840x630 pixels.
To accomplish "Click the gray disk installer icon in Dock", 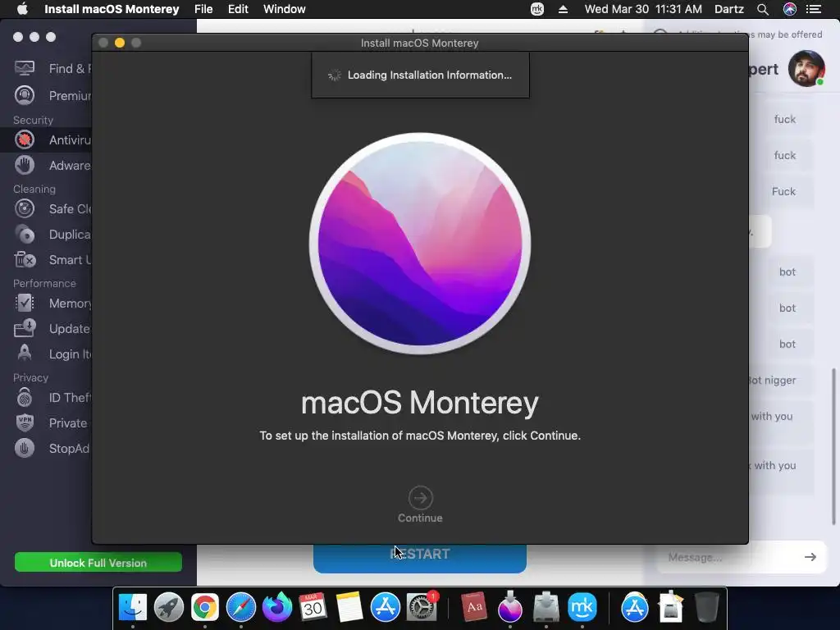I will 546,607.
